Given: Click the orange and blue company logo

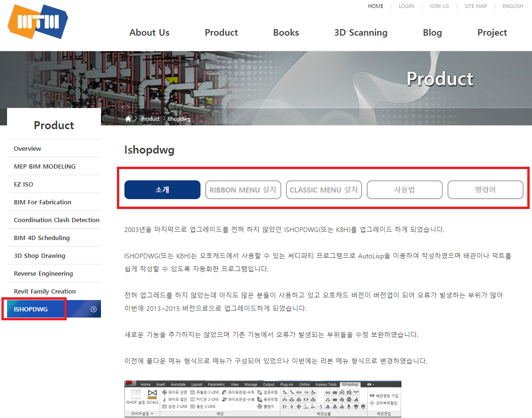Looking at the screenshot, I should 38,22.
